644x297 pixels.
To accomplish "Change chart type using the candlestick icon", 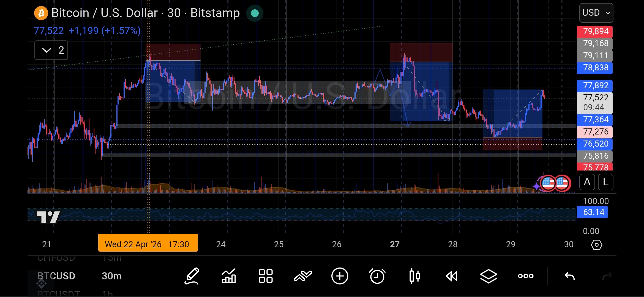I will pos(415,276).
